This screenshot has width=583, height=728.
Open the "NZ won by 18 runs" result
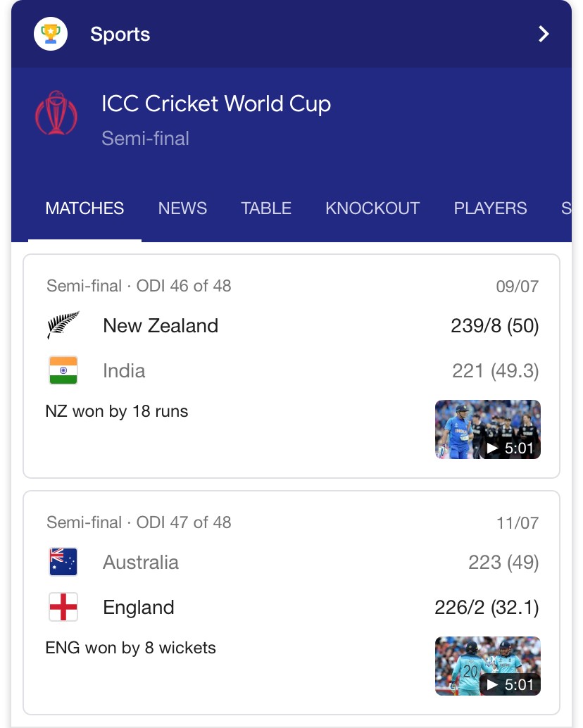tap(117, 411)
